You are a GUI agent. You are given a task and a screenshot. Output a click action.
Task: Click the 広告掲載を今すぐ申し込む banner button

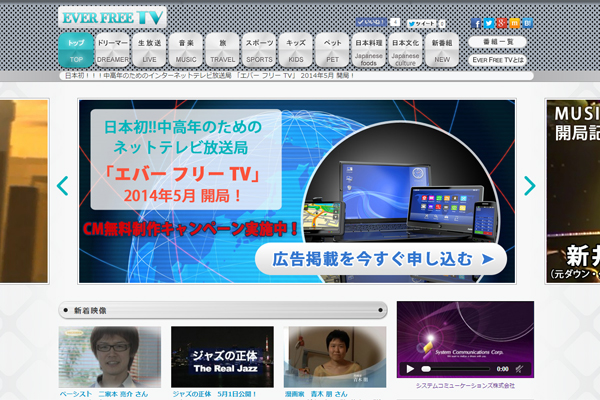[x=381, y=259]
